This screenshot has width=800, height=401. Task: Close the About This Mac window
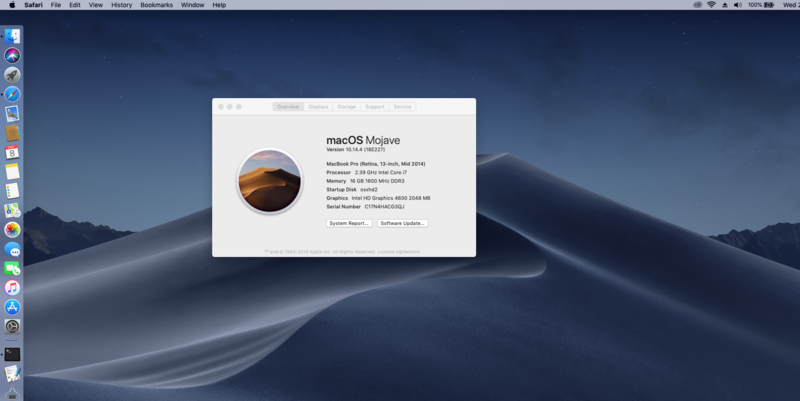[221, 107]
